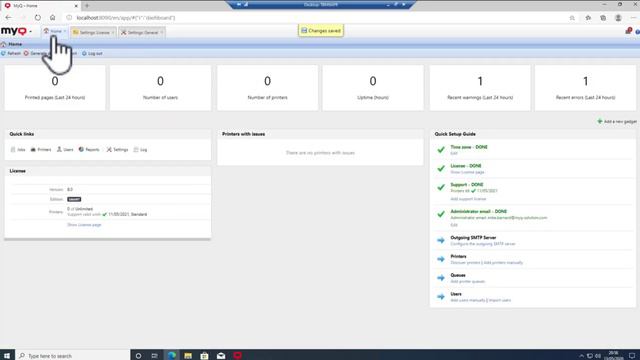
Task: Open Printers quick link
Action: 41,150
